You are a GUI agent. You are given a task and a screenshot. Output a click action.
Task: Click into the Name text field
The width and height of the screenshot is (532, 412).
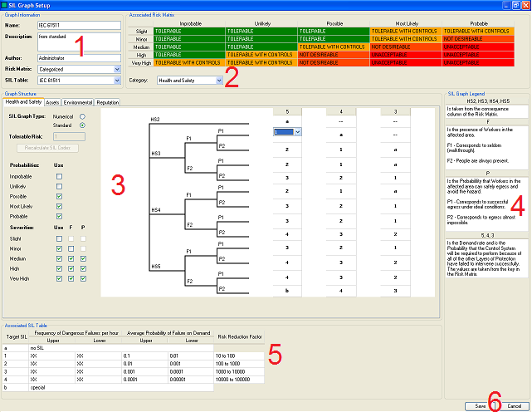(65, 27)
